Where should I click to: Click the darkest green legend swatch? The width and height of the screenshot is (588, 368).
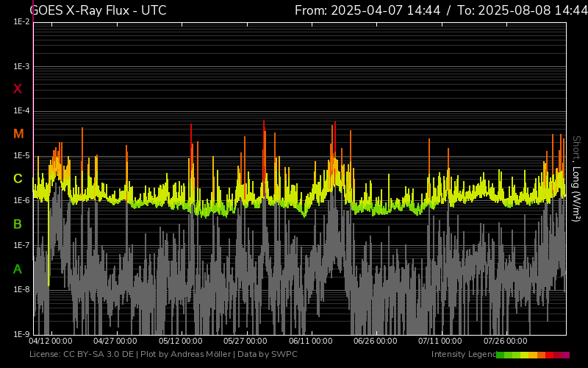(x=501, y=355)
